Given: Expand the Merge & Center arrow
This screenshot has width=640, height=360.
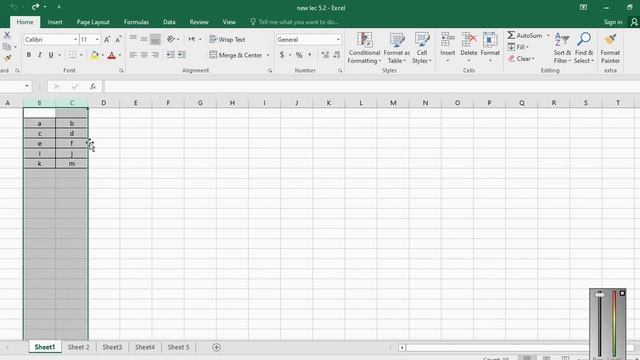Looking at the screenshot, I should click(268, 55).
